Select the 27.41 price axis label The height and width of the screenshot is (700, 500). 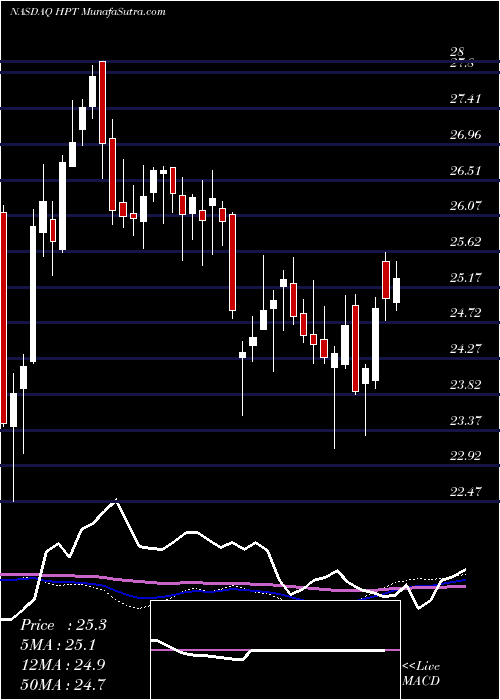[465, 99]
